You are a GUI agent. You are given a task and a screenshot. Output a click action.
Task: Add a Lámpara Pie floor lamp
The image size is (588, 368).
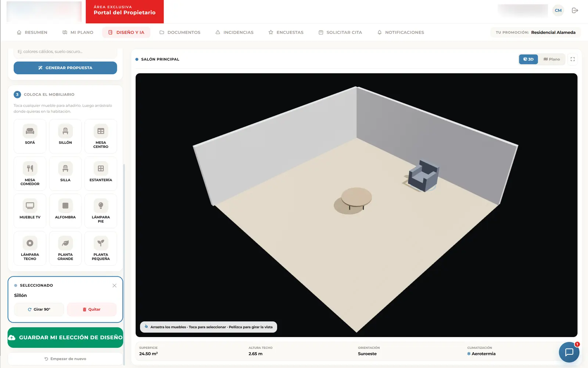(x=101, y=211)
